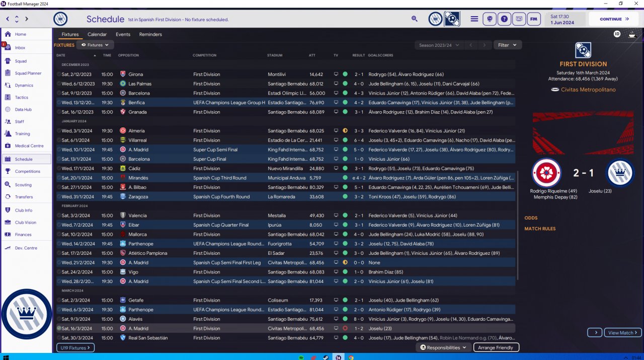Open the Squad screen icon
Screen dimensions: 644x360
(x=8, y=61)
